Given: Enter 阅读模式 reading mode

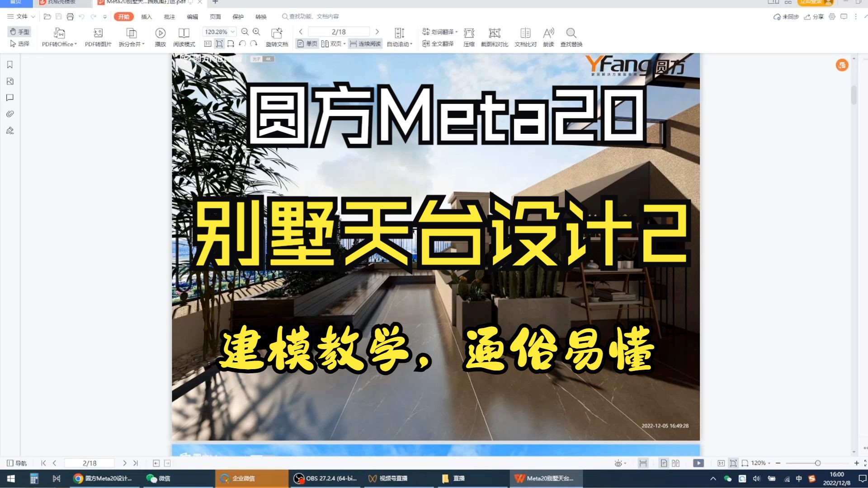Looking at the screenshot, I should point(184,37).
